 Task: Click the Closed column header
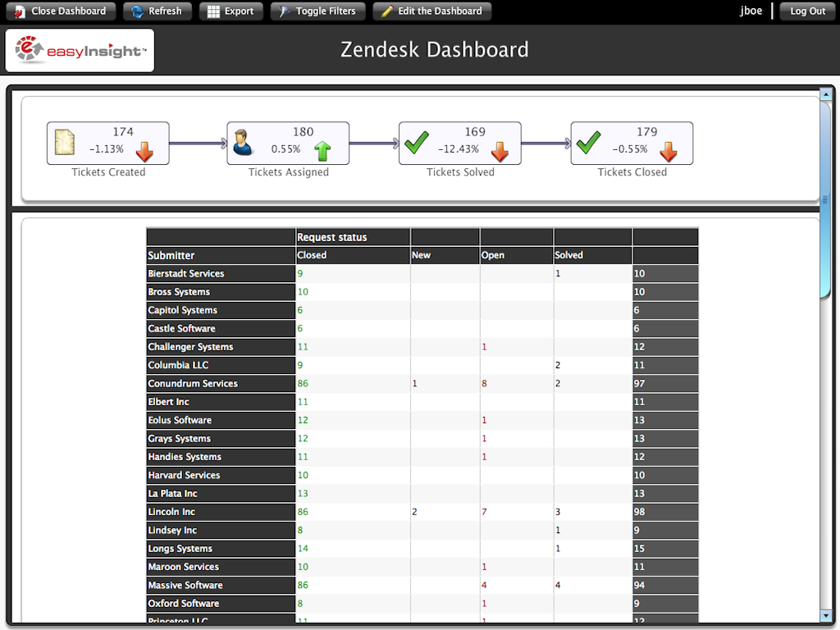312,255
